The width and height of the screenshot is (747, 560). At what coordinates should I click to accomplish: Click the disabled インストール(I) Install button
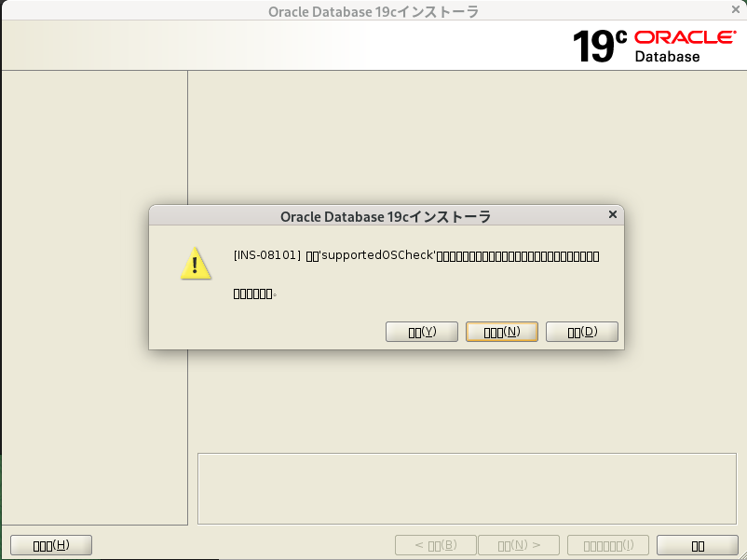[607, 544]
